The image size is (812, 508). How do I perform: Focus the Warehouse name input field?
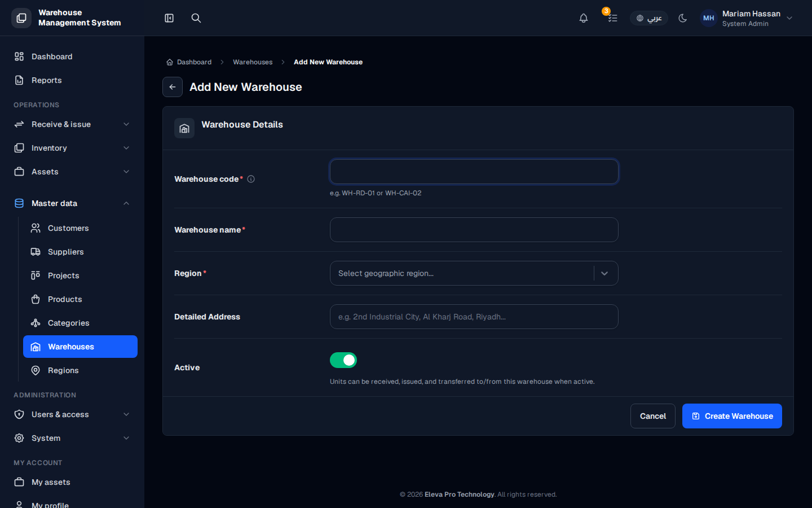(x=474, y=230)
